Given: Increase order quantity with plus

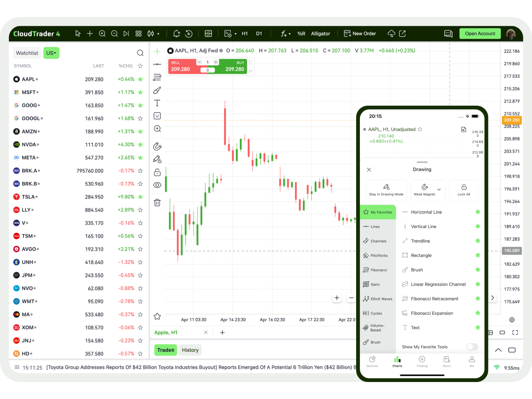Looking at the screenshot, I should tap(216, 62).
